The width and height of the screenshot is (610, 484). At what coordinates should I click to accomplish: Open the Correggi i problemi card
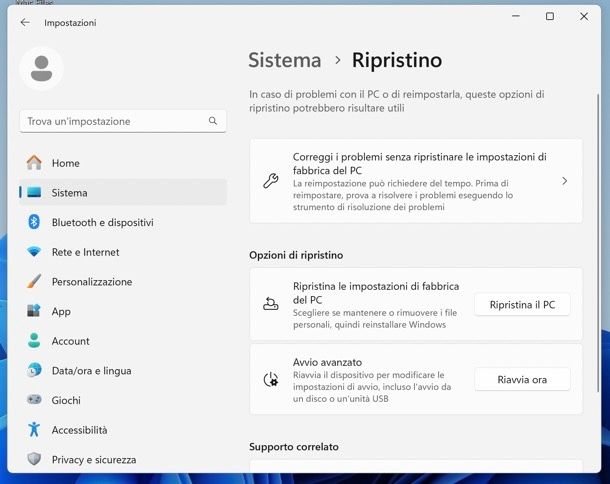click(416, 181)
